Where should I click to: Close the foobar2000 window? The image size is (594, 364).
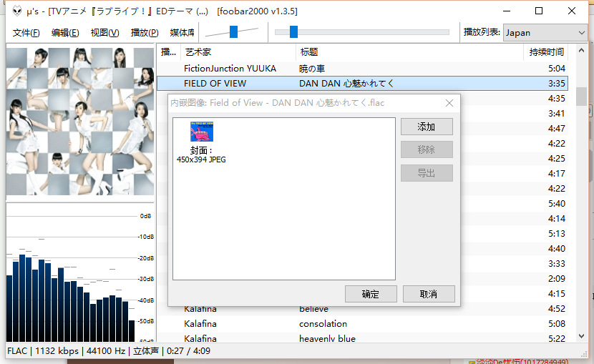pos(572,11)
